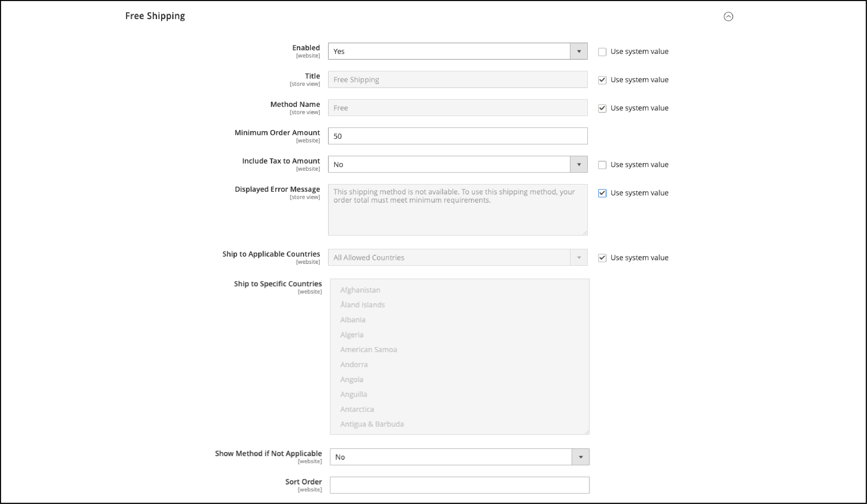Click the Minimum Order Amount label

(x=277, y=133)
